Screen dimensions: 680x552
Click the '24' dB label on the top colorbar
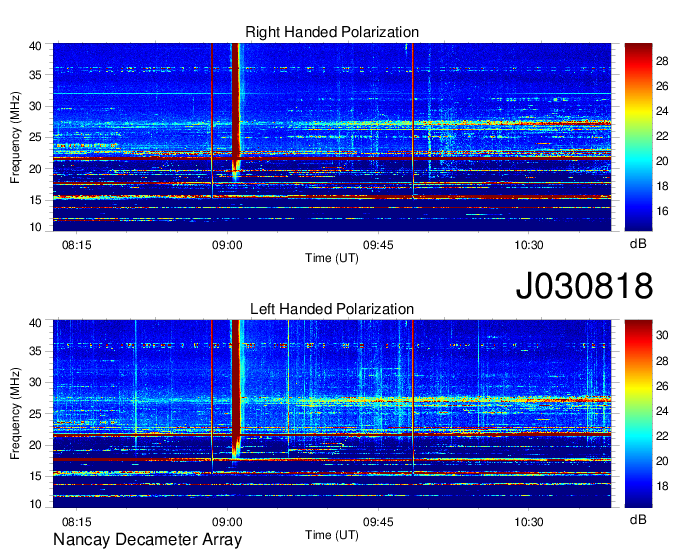point(662,111)
